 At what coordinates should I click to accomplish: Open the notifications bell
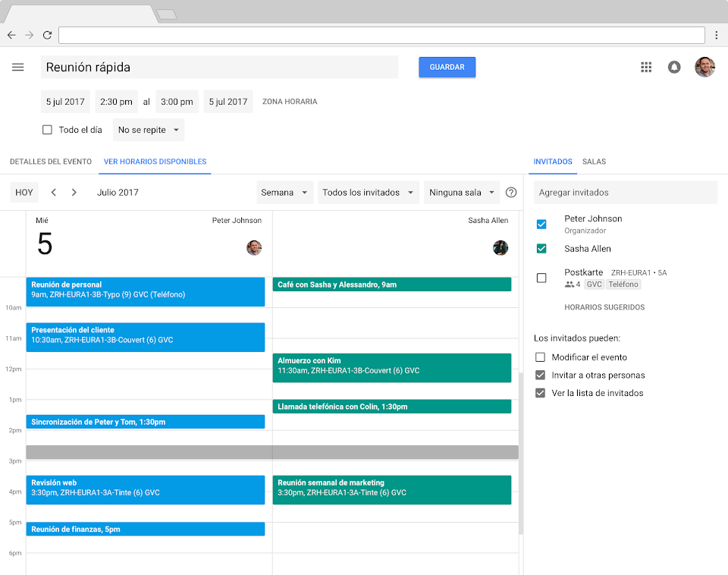674,68
